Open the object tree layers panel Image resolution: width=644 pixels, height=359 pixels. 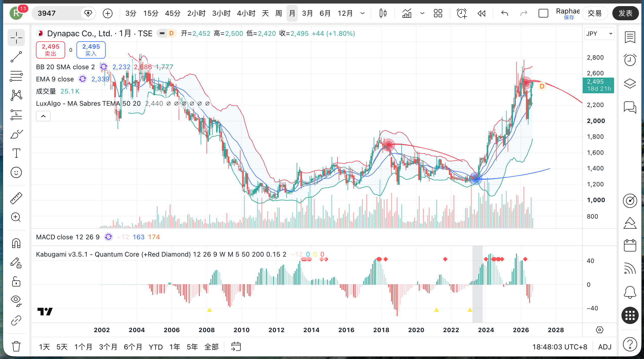click(x=630, y=83)
